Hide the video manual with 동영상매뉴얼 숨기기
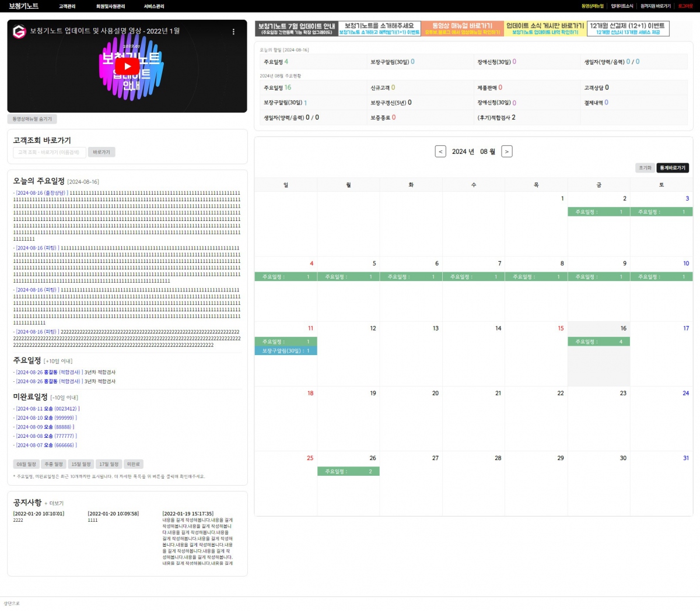Image resolution: width=700 pixels, height=611 pixels. [32, 119]
